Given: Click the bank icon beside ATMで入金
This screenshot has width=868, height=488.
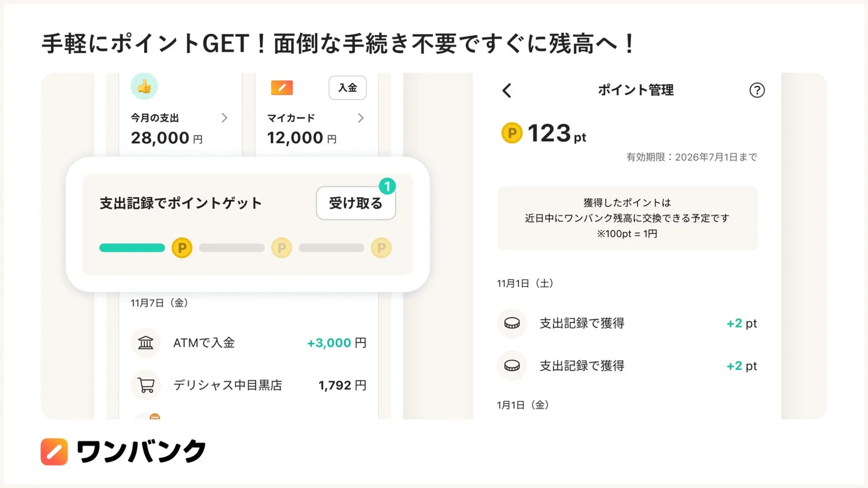Looking at the screenshot, I should (146, 343).
